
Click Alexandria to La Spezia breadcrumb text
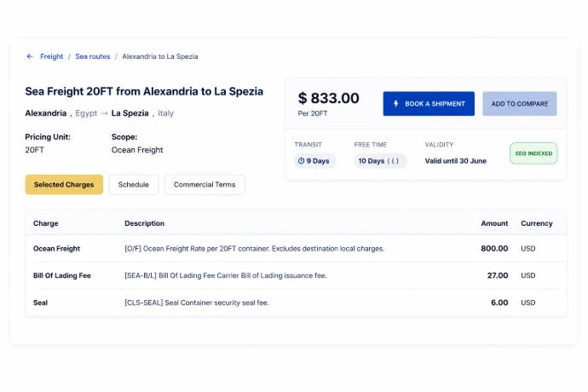tap(160, 56)
